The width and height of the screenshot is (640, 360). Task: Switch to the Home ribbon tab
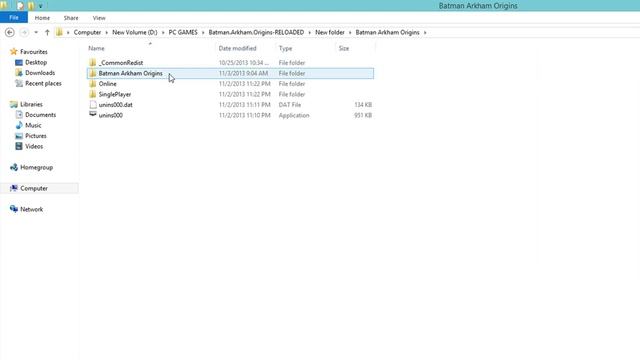[42, 18]
